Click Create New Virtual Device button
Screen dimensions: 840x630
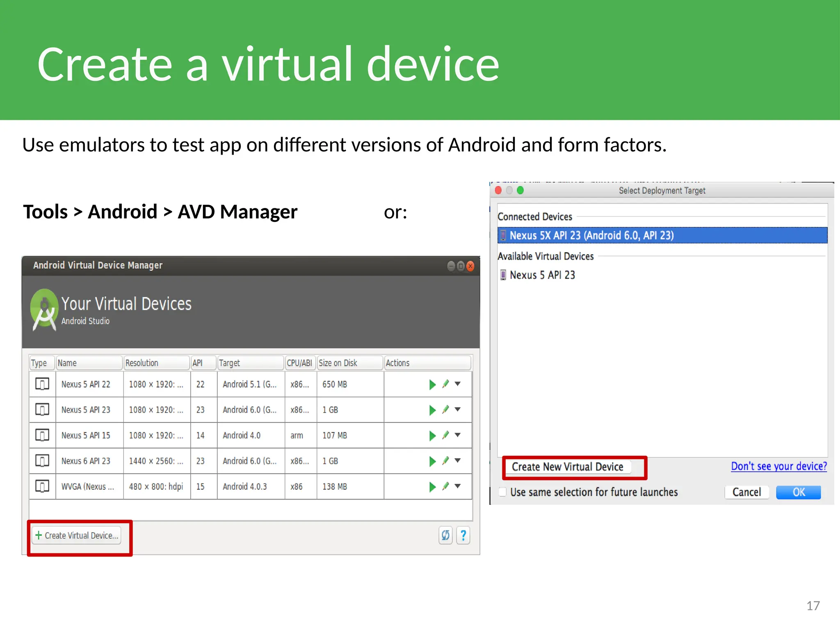click(x=567, y=467)
